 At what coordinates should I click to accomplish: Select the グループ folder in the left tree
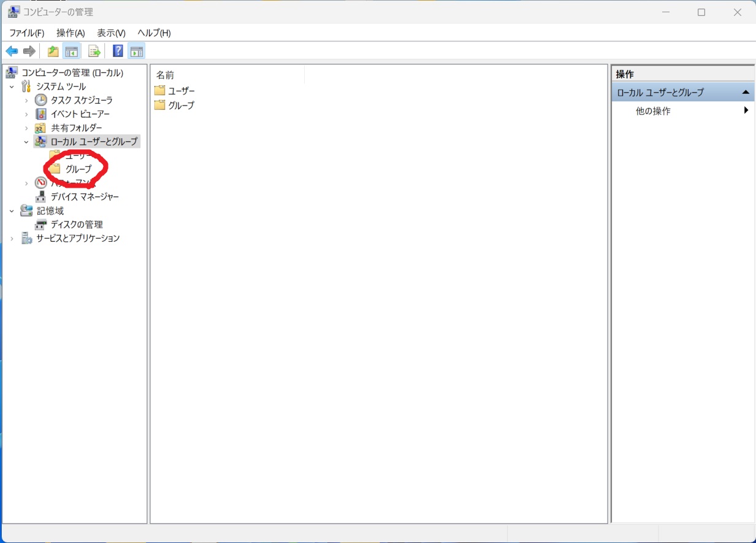78,169
